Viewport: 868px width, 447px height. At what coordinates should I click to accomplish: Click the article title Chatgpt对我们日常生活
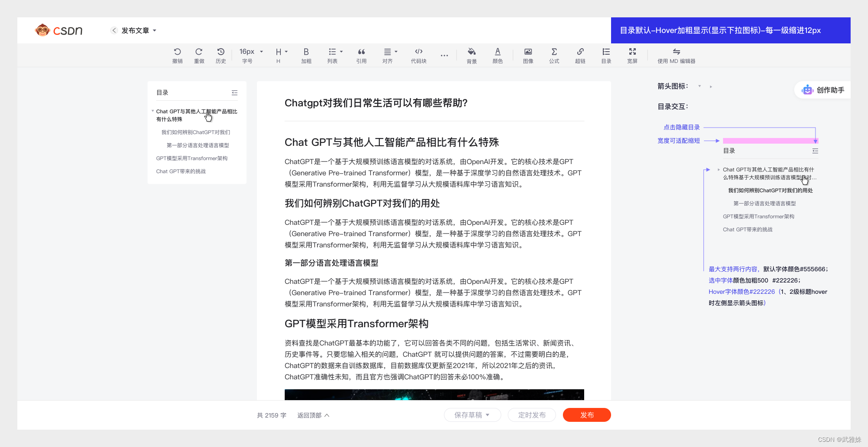click(x=376, y=103)
